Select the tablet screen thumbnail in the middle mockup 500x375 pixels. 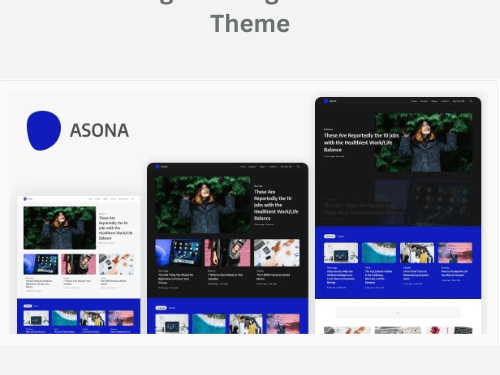pyautogui.click(x=178, y=253)
